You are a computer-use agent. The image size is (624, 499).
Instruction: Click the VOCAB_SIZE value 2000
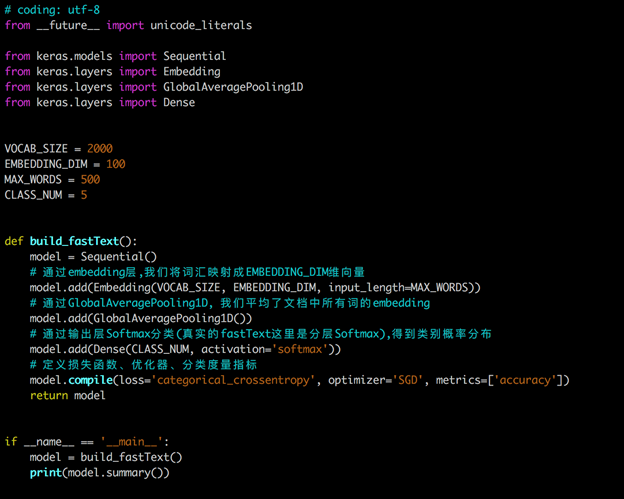click(99, 149)
